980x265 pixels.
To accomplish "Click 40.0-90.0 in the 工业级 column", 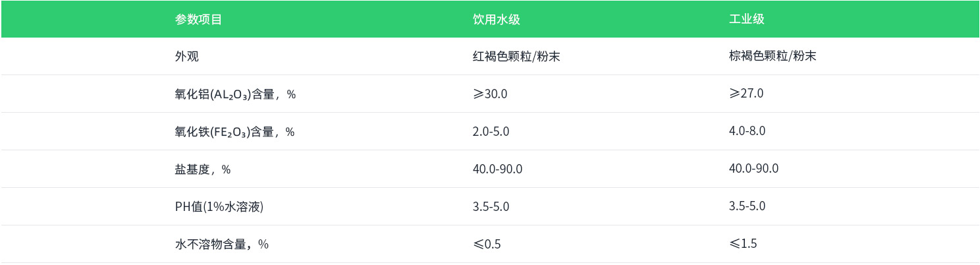I will [x=753, y=169].
